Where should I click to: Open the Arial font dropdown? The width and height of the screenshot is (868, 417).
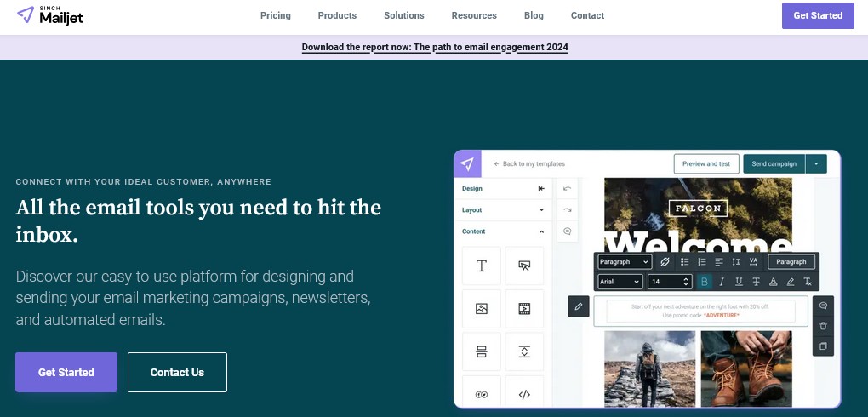point(620,282)
